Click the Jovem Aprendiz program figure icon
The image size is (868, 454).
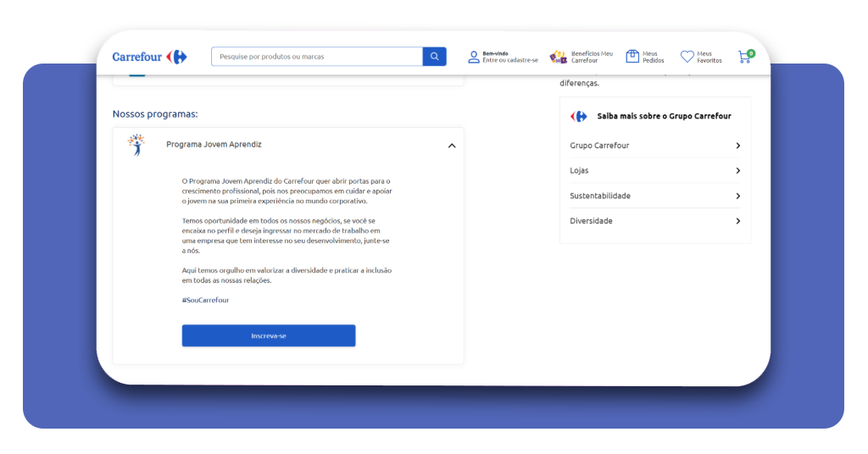pyautogui.click(x=136, y=145)
